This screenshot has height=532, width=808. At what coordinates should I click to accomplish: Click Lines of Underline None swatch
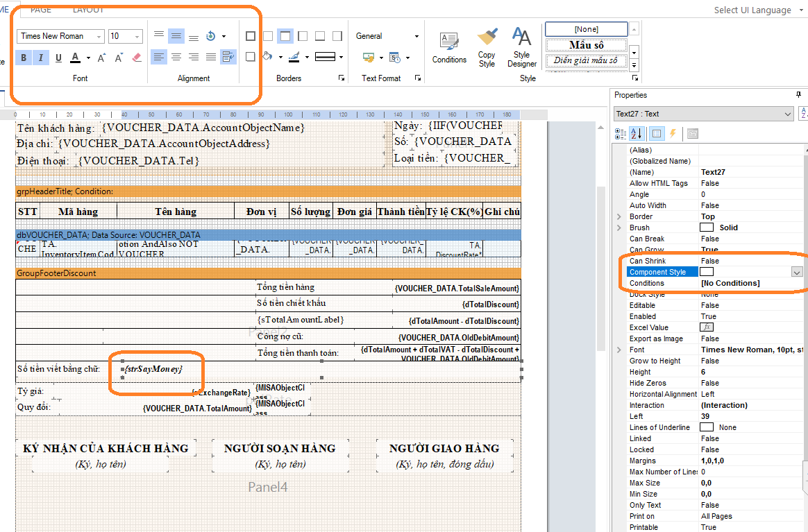pyautogui.click(x=707, y=427)
